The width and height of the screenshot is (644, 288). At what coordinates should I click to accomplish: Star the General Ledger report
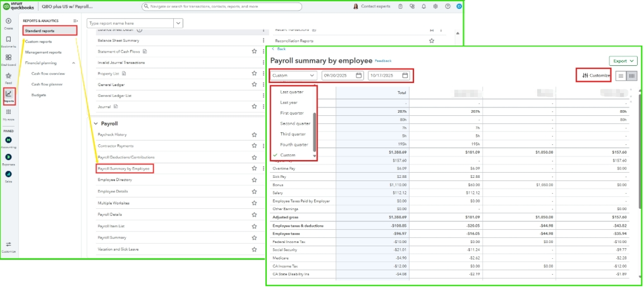click(254, 84)
